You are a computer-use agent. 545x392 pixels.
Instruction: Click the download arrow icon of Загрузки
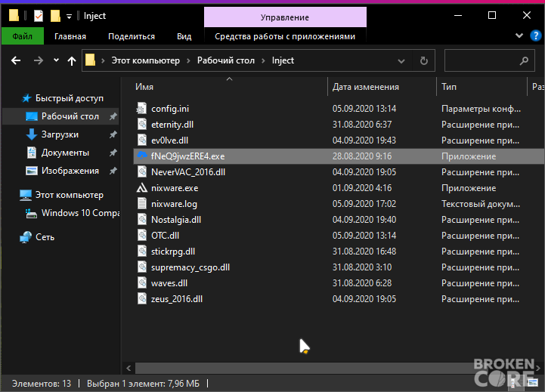(31, 134)
